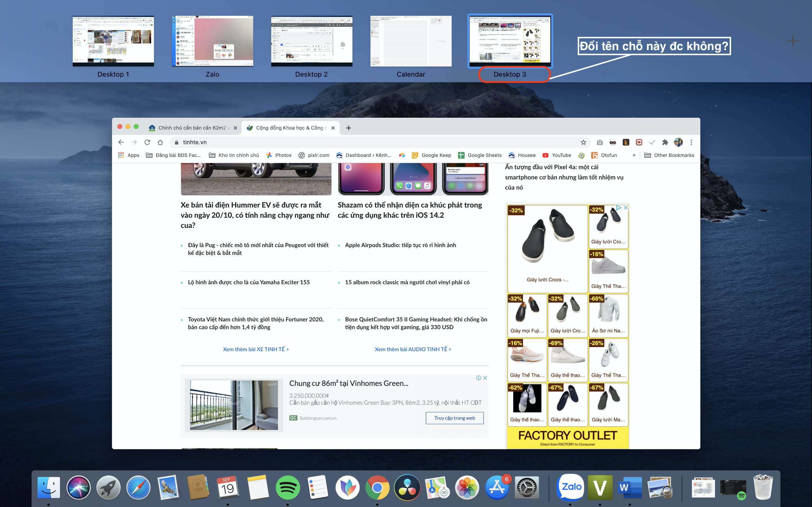This screenshot has width=812, height=507.
Task: Select the Desktop 2 space thumbnail
Action: tap(311, 41)
